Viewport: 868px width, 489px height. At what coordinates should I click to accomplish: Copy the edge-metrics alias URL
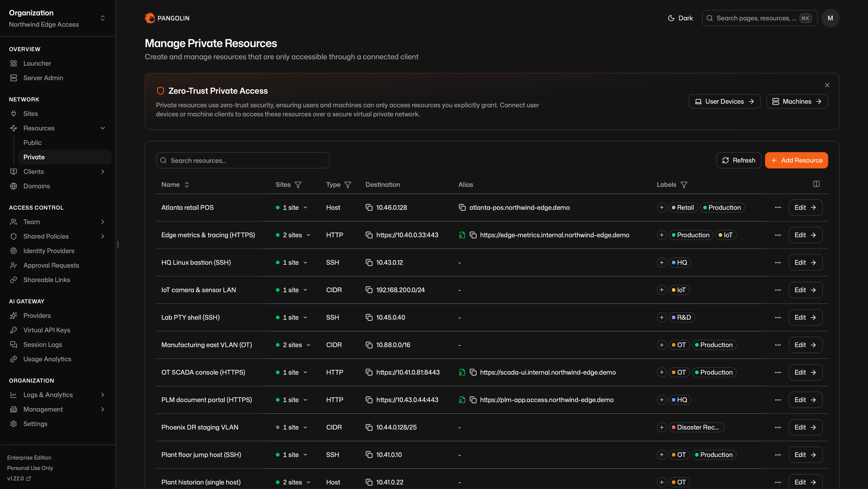click(x=473, y=235)
